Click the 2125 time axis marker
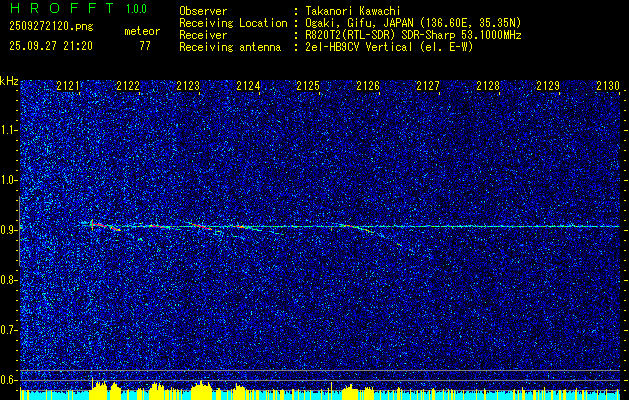Screen dimensions: 629x400 click(x=308, y=86)
